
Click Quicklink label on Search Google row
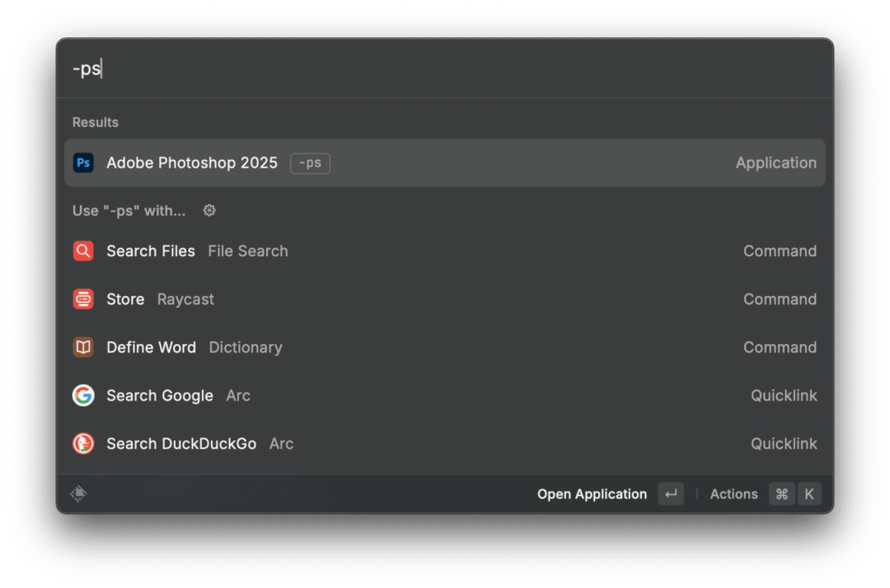coord(784,395)
